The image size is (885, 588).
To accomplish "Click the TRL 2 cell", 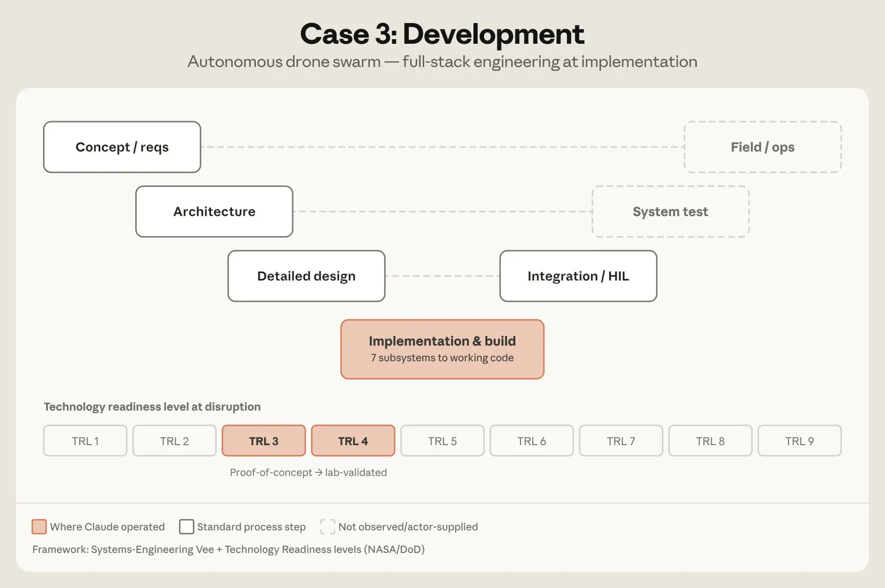I will 175,441.
